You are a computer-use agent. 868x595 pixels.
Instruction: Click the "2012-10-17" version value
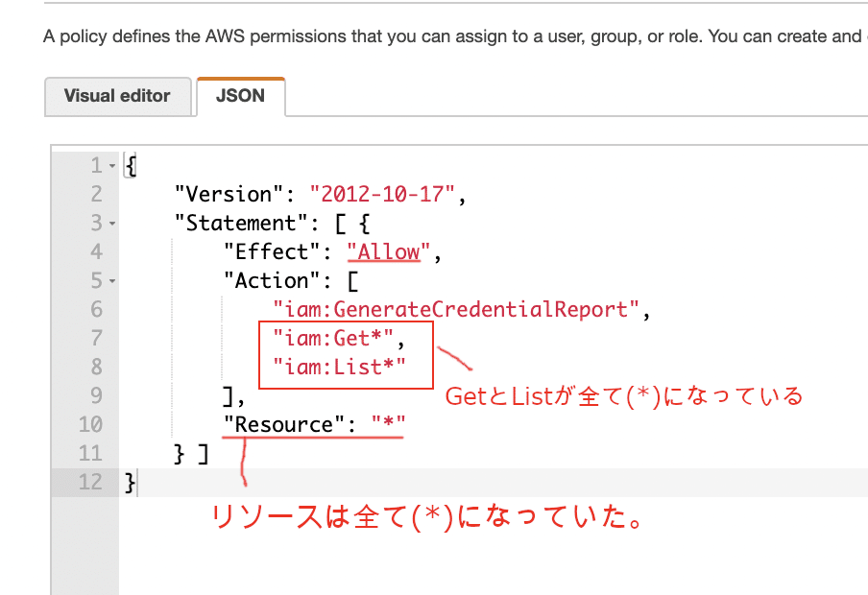[382, 194]
